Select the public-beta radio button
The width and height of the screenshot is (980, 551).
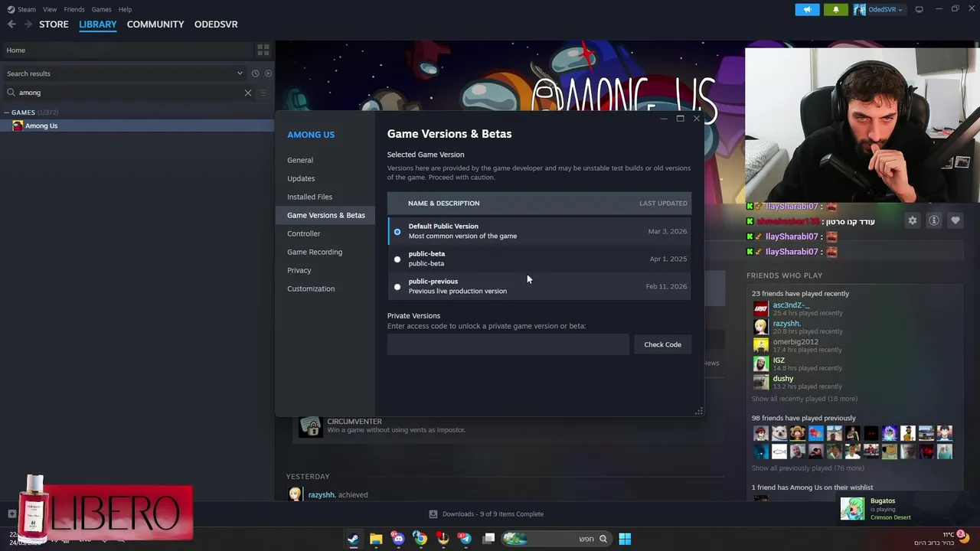[397, 259]
